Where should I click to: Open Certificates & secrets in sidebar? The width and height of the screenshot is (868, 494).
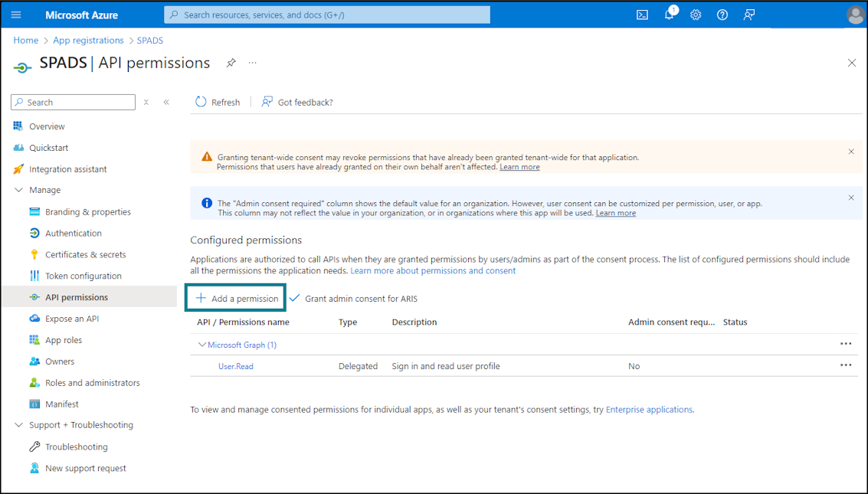pyautogui.click(x=85, y=254)
